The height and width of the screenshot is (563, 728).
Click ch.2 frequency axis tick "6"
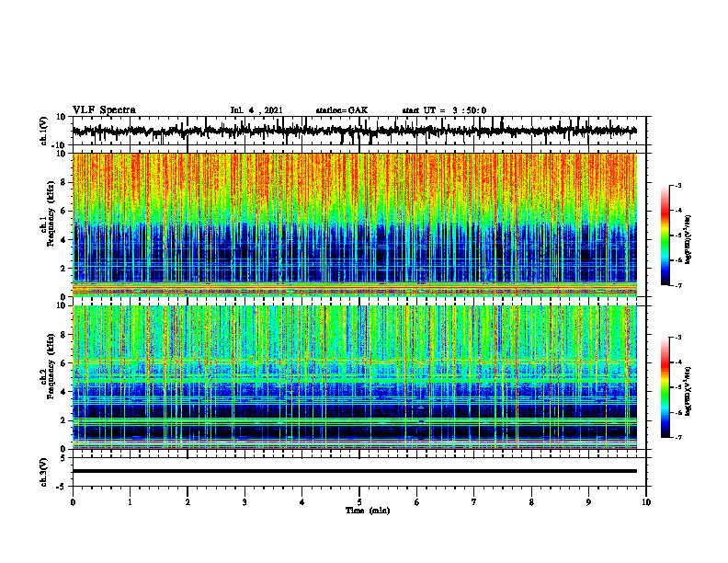[x=64, y=363]
